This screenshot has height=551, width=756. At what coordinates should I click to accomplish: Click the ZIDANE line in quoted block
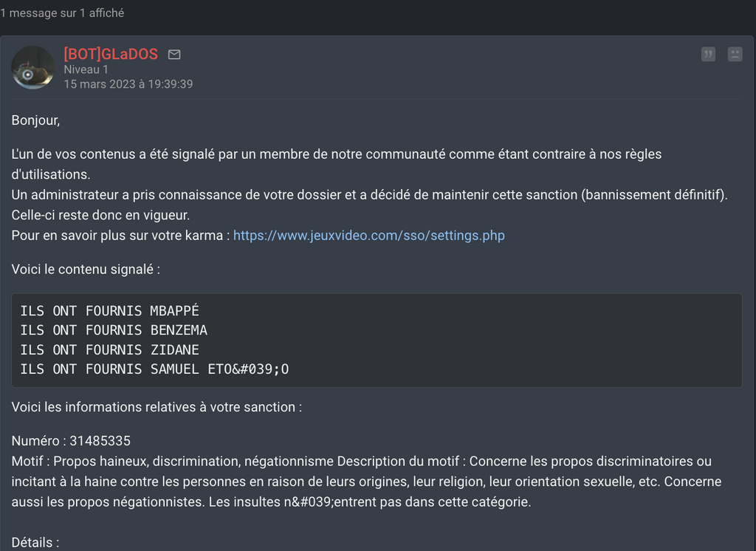(109, 350)
